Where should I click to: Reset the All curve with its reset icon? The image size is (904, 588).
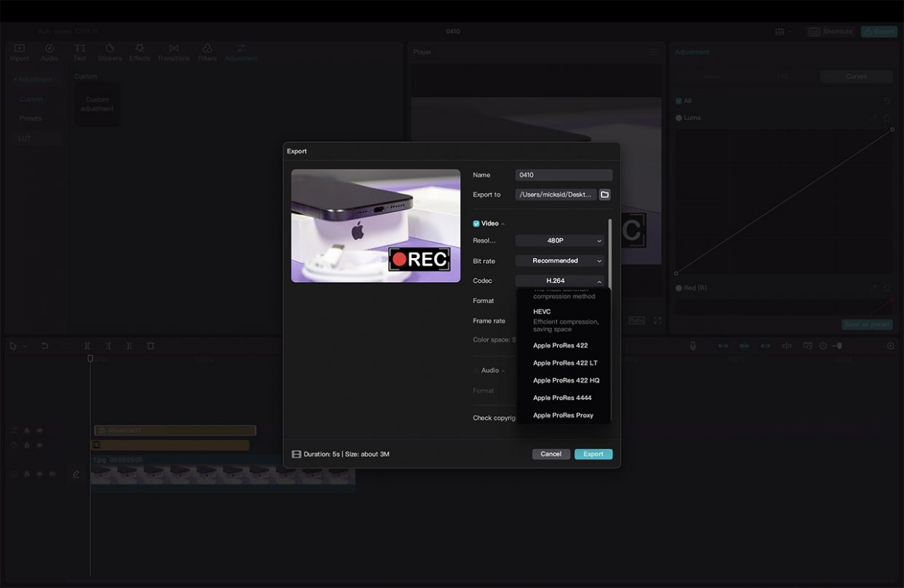pos(887,101)
